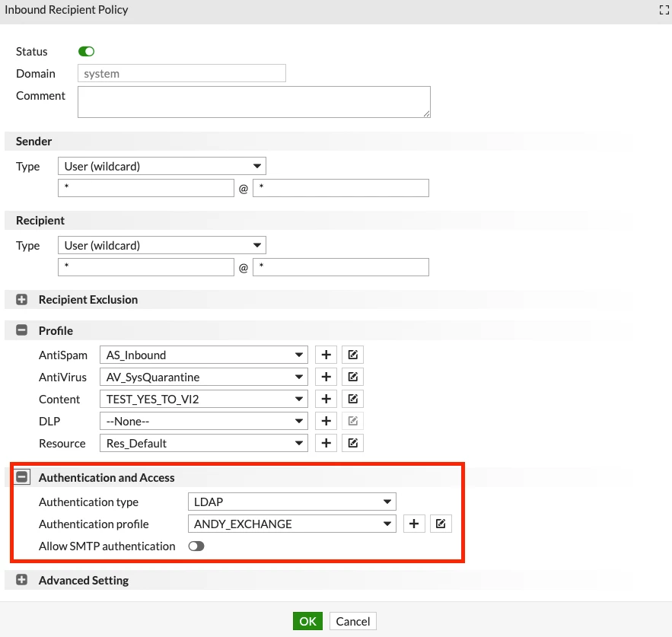Edit the Res_Default Resource profile
The width and height of the screenshot is (672, 637).
coord(352,443)
